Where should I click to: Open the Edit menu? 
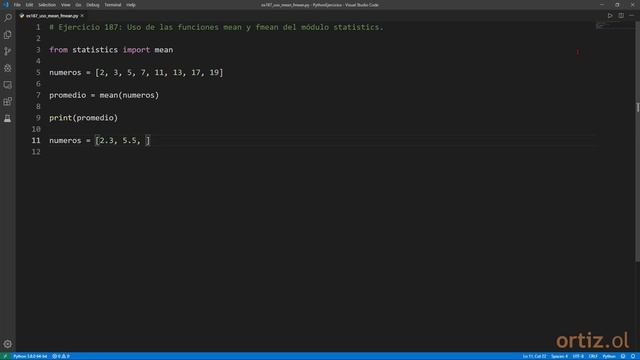tap(29, 5)
